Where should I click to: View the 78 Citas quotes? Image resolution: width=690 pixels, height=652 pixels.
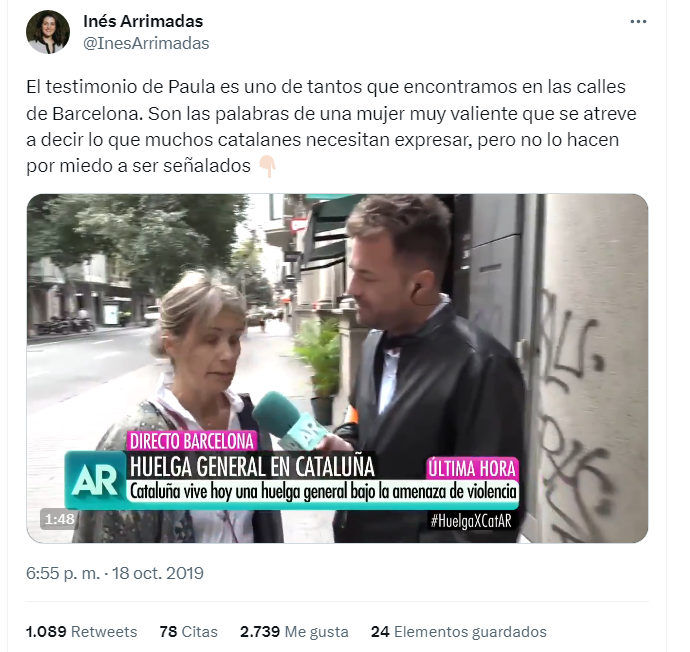tap(188, 632)
